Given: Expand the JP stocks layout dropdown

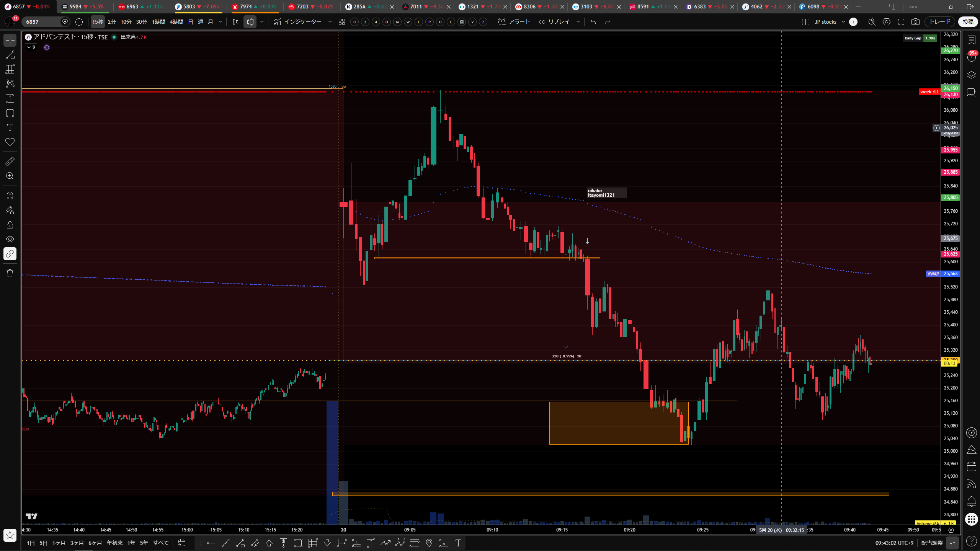Looking at the screenshot, I should tap(843, 22).
